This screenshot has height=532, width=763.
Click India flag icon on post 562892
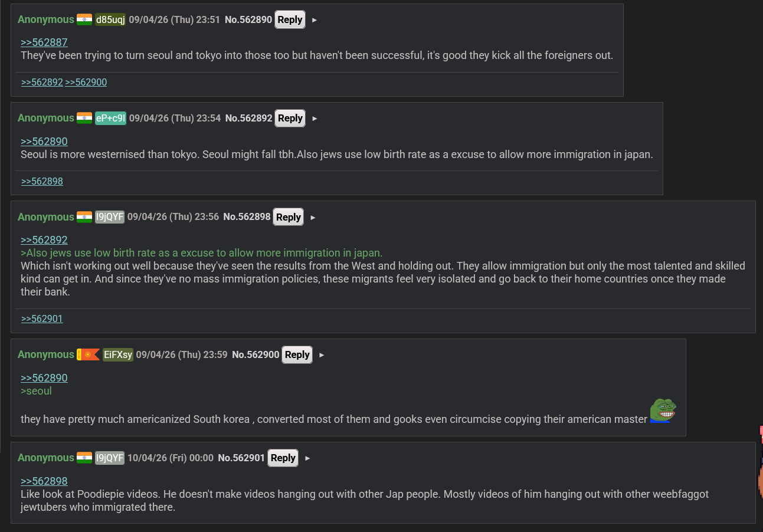[84, 118]
